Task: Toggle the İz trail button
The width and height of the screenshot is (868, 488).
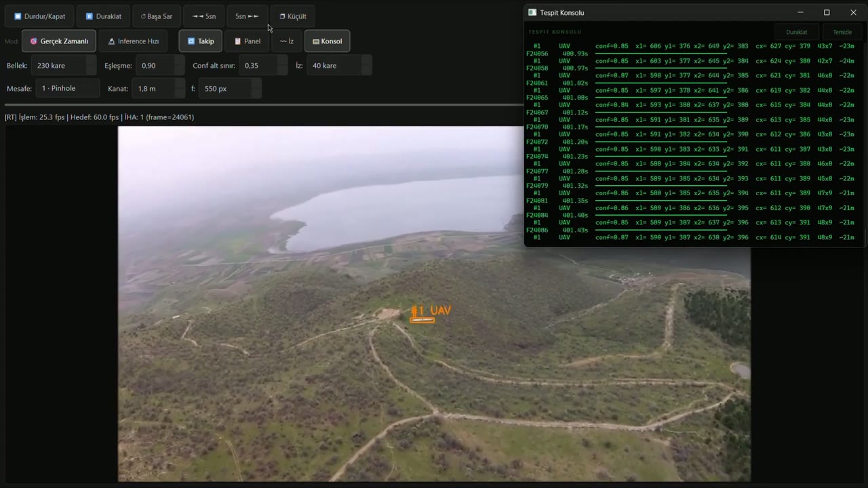Action: 287,41
